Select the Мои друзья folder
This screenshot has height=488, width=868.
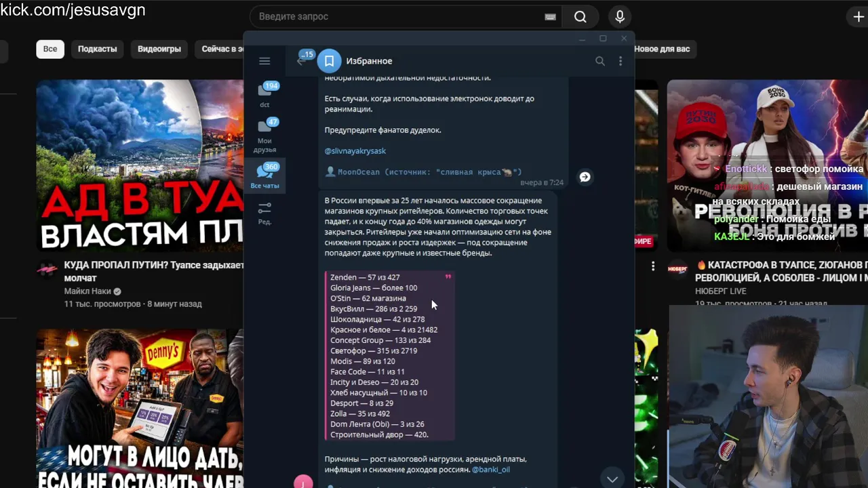[264, 136]
